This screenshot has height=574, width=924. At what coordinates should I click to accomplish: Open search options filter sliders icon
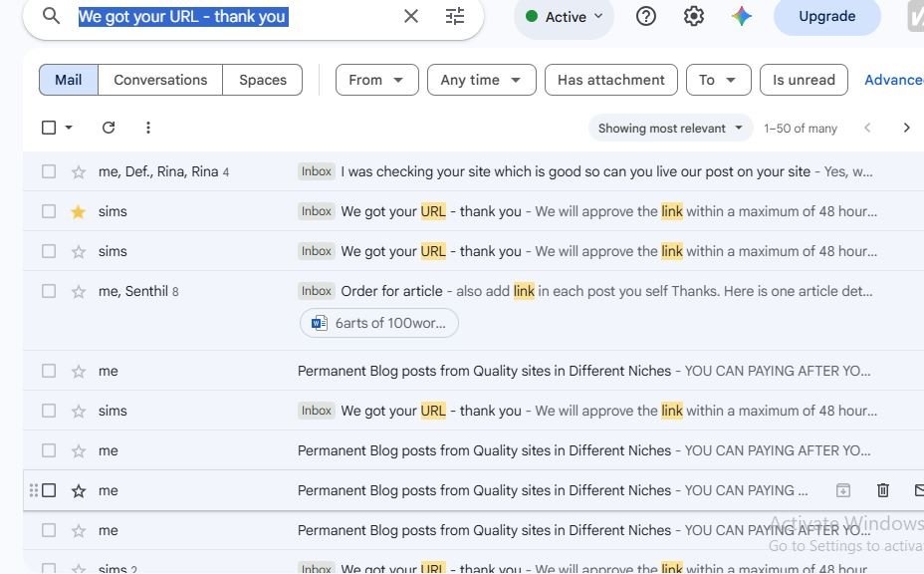click(x=454, y=17)
